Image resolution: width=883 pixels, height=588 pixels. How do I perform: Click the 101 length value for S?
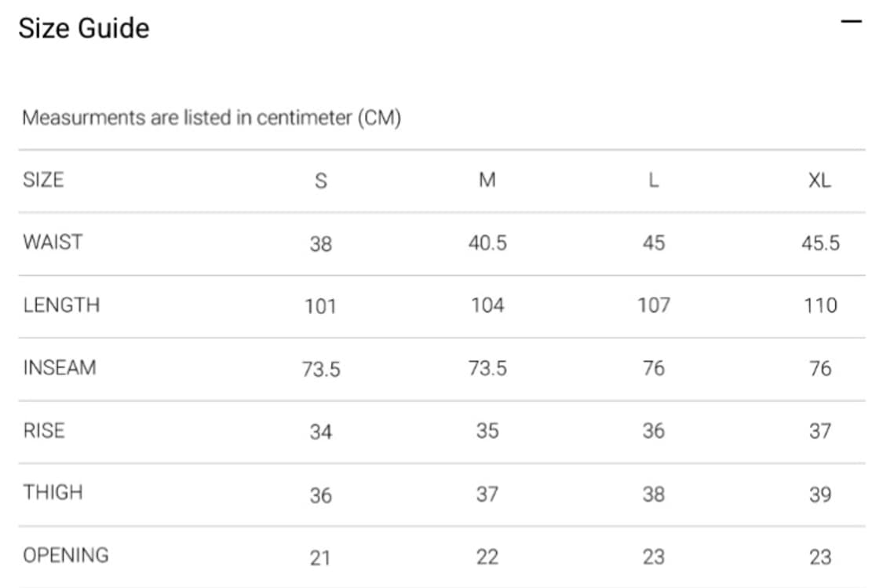coord(320,305)
